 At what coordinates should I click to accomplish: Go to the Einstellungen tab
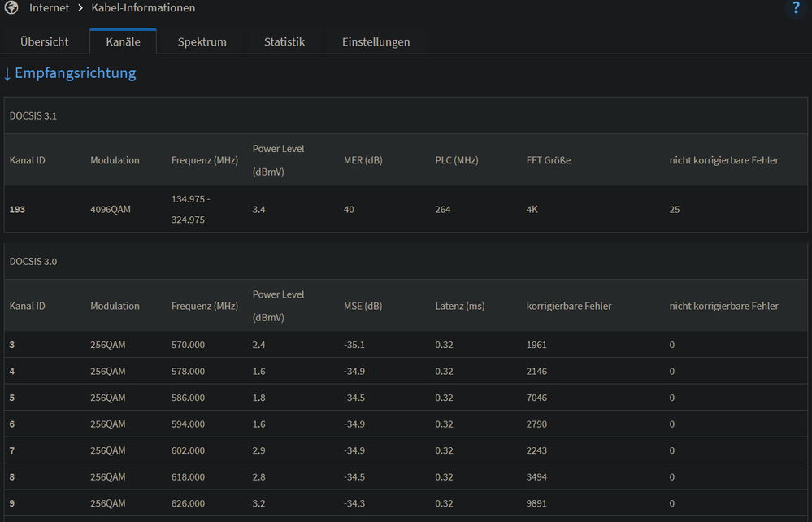point(376,41)
